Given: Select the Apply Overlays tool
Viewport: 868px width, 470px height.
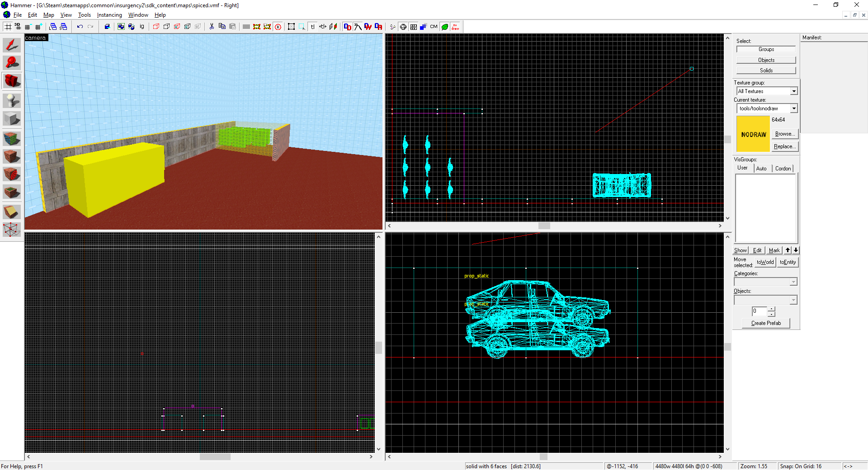Looking at the screenshot, I should (12, 193).
